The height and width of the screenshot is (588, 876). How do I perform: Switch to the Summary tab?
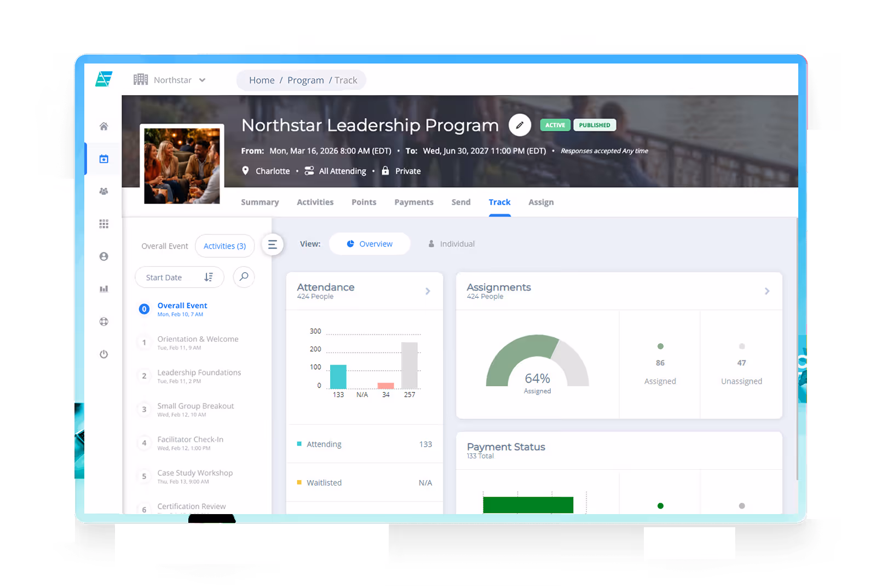[x=260, y=202]
